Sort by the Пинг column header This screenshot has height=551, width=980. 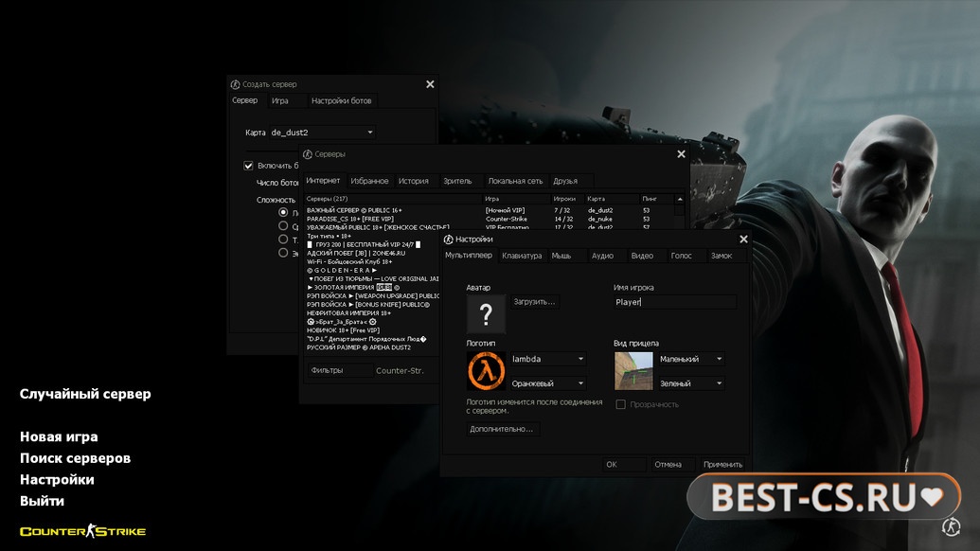click(x=656, y=199)
